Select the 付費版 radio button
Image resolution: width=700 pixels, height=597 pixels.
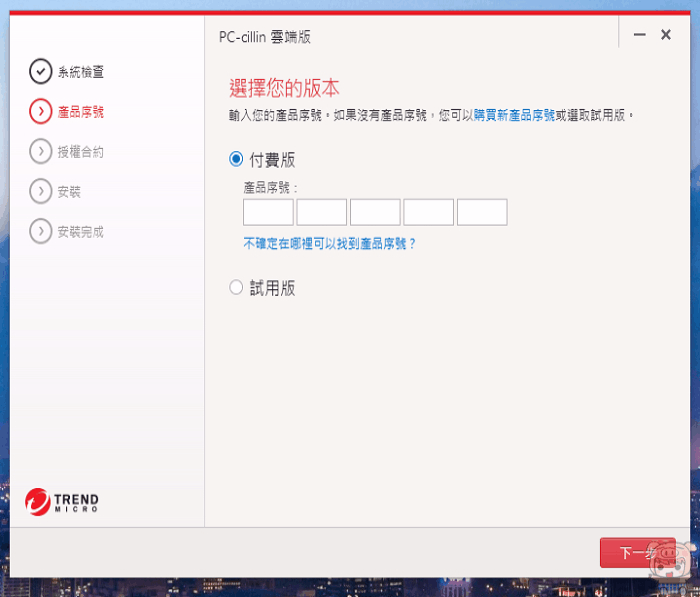coord(236,159)
